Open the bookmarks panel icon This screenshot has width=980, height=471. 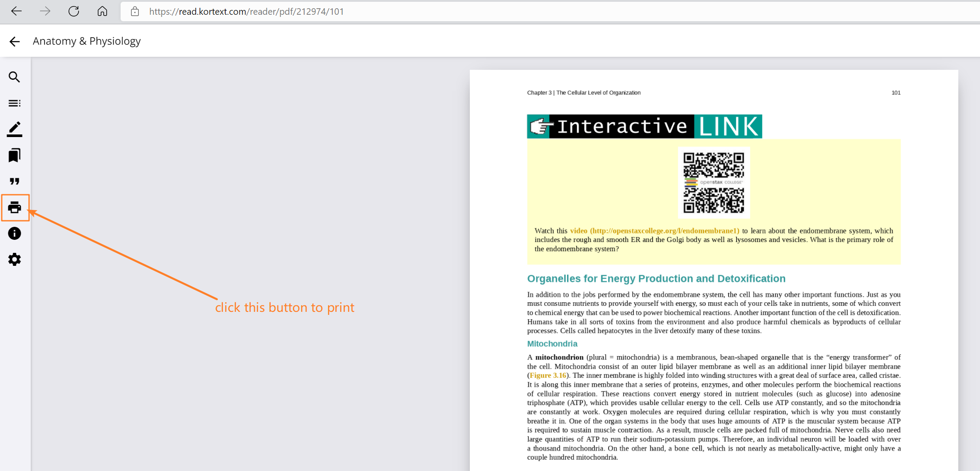pos(14,155)
